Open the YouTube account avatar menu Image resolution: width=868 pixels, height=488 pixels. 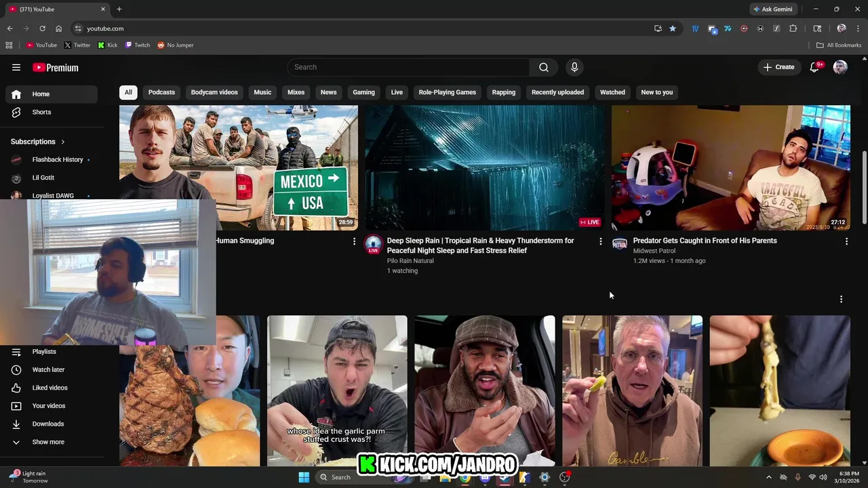840,67
